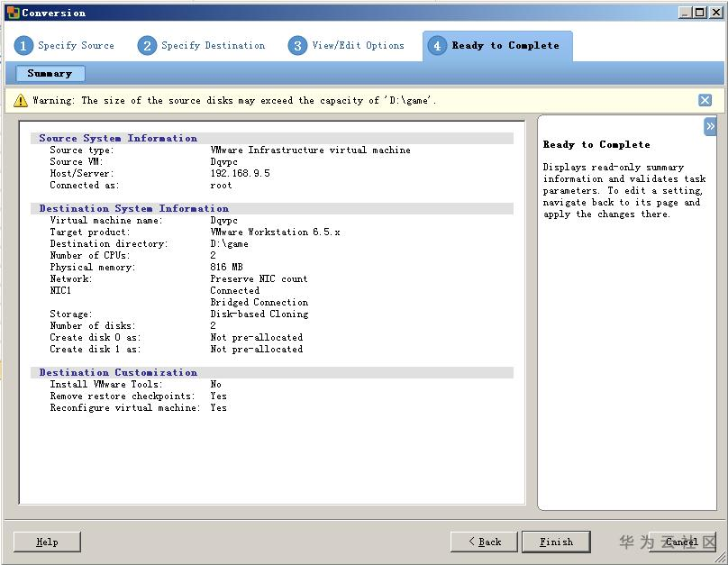Click the step 2 circle icon
The width and height of the screenshot is (728, 565).
click(x=147, y=45)
